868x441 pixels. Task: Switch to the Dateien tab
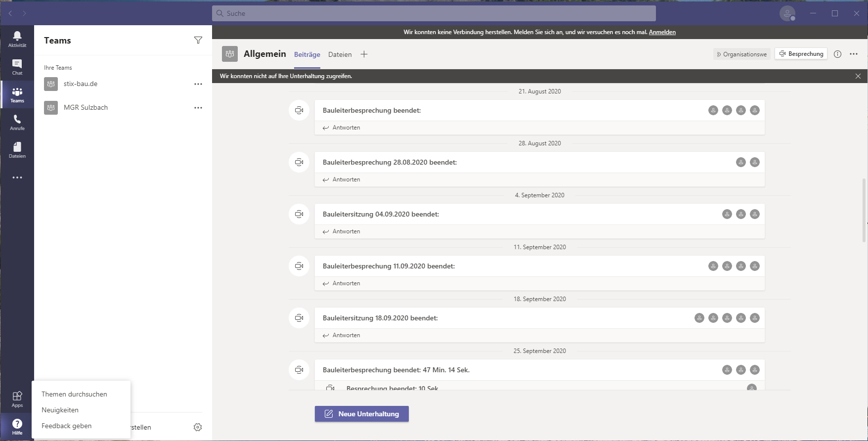coord(340,54)
